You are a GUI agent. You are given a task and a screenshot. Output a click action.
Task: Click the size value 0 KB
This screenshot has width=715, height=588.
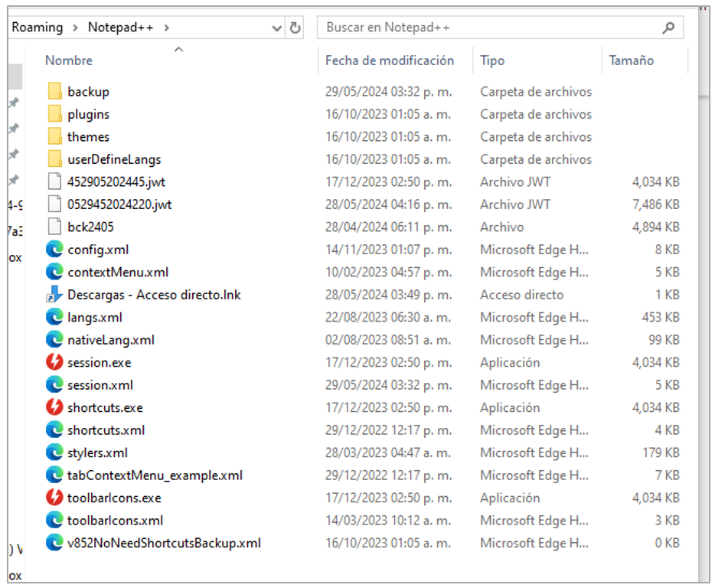click(x=668, y=544)
